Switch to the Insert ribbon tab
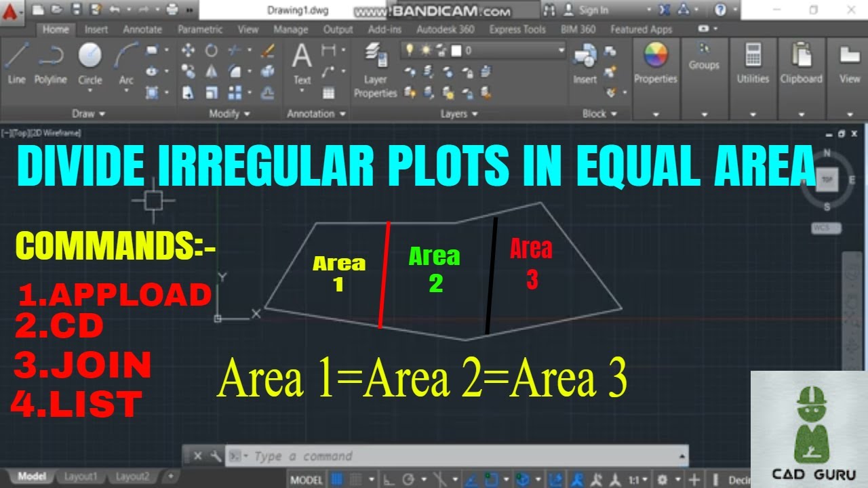The image size is (868, 488). [96, 29]
